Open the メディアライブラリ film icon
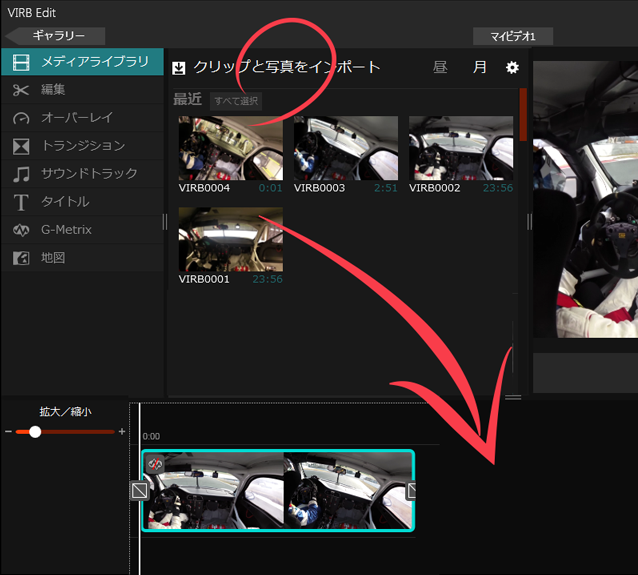638x575 pixels. (x=21, y=63)
